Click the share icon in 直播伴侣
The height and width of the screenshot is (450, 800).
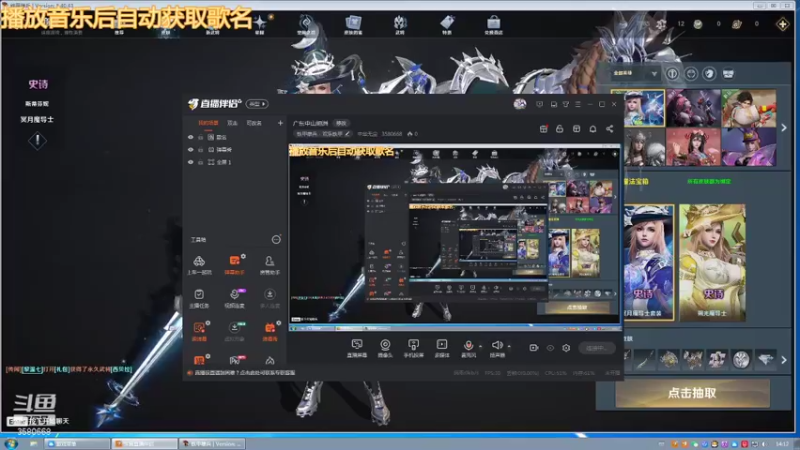(x=610, y=129)
